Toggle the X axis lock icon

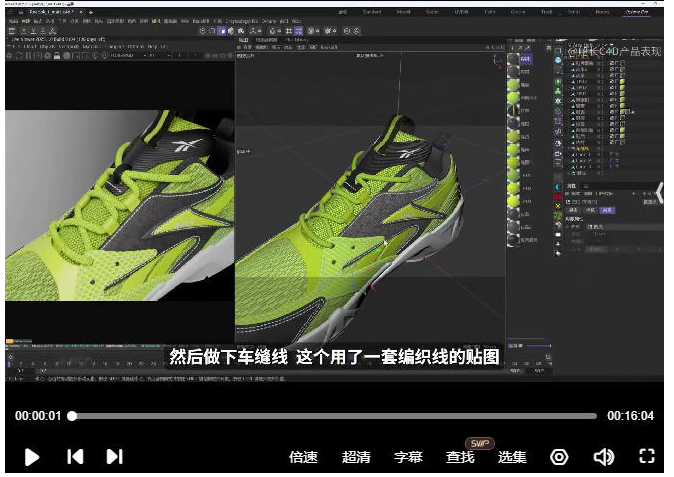coord(23,31)
